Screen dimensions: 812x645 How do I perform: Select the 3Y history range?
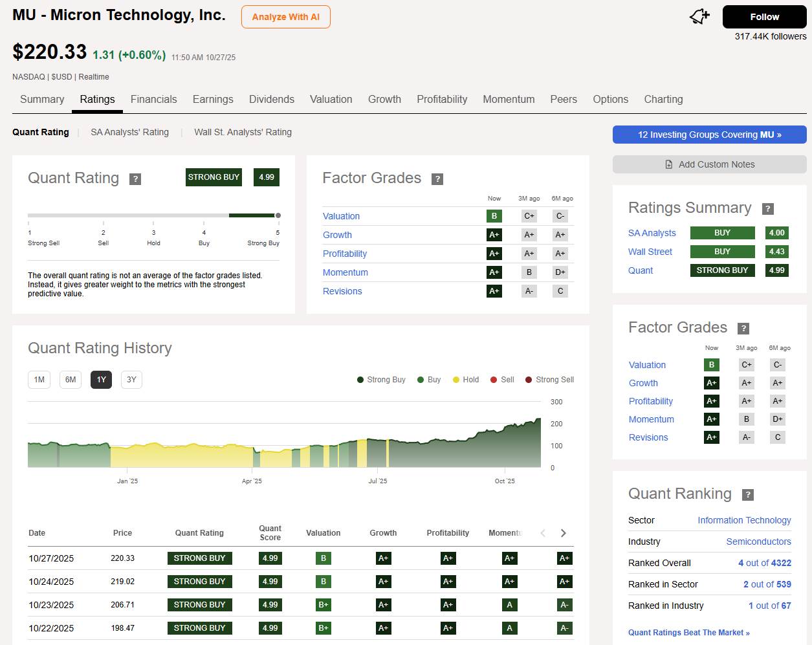click(131, 380)
